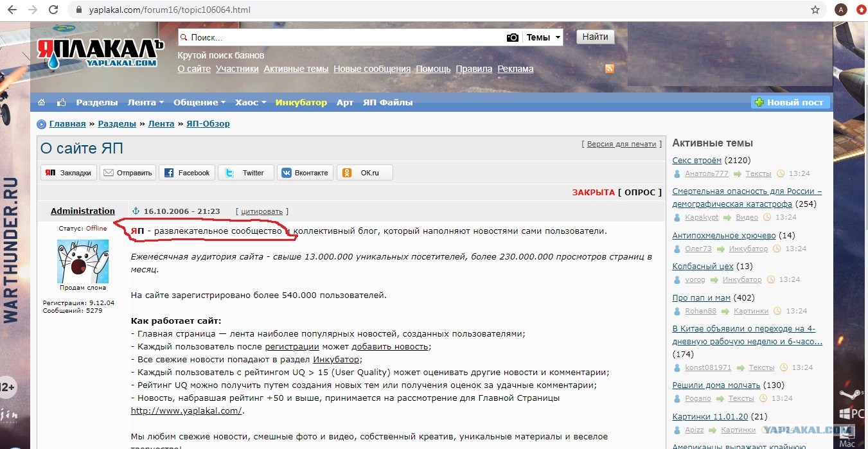Click the anchor icon beside post date
868x449 pixels.
(136, 211)
